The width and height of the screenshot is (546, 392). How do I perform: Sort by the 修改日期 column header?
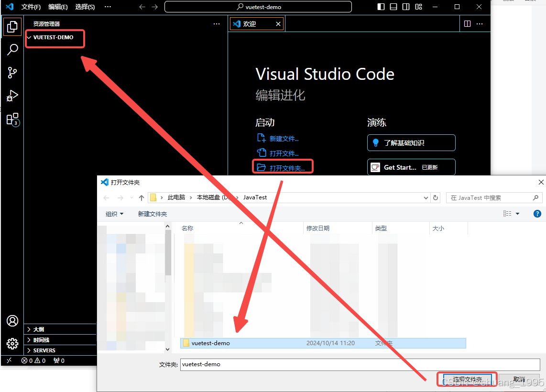(338, 229)
